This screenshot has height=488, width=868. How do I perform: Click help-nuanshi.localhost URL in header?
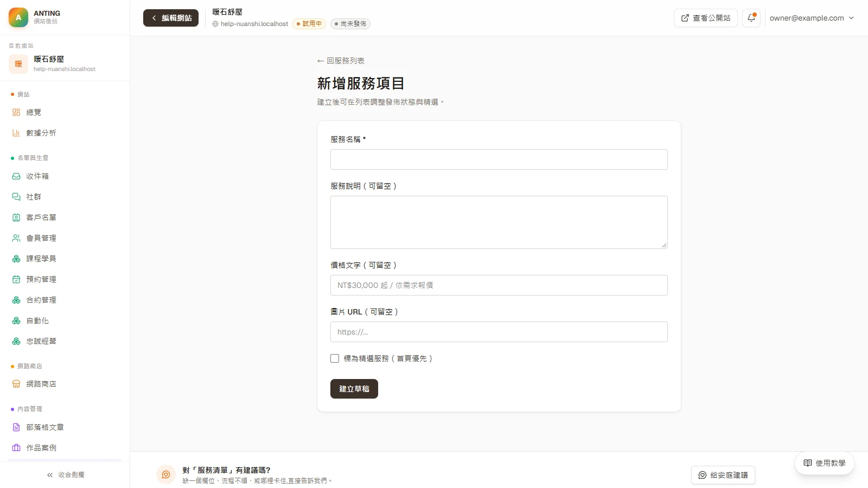[251, 24]
